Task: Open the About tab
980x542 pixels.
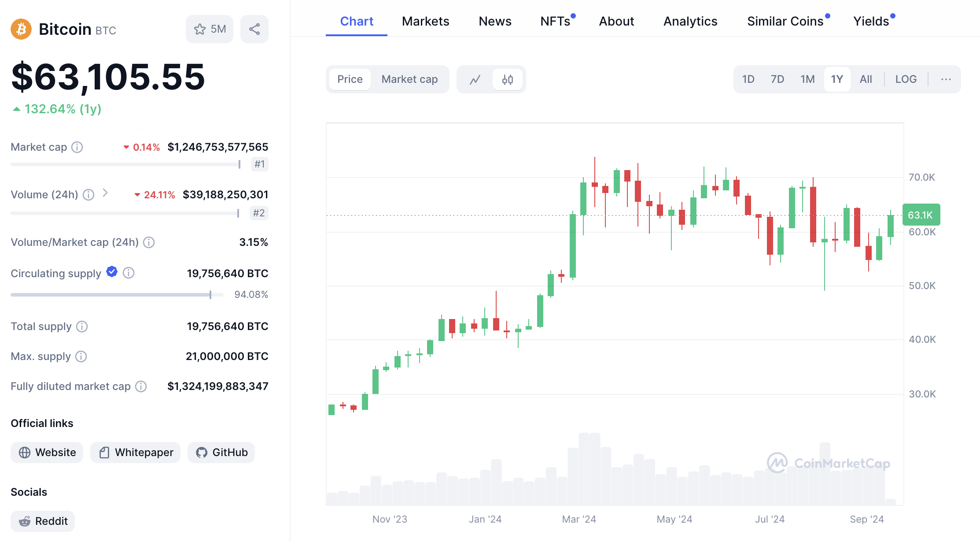Action: click(616, 21)
